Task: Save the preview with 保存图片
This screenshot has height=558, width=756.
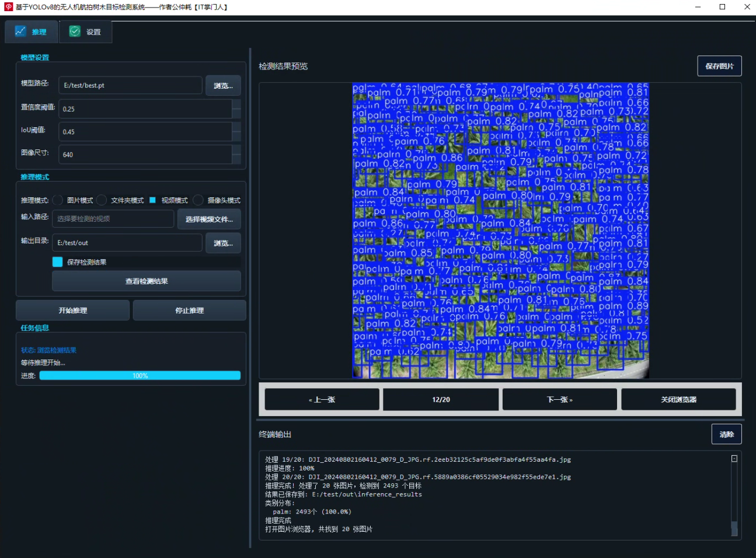Action: coord(719,66)
